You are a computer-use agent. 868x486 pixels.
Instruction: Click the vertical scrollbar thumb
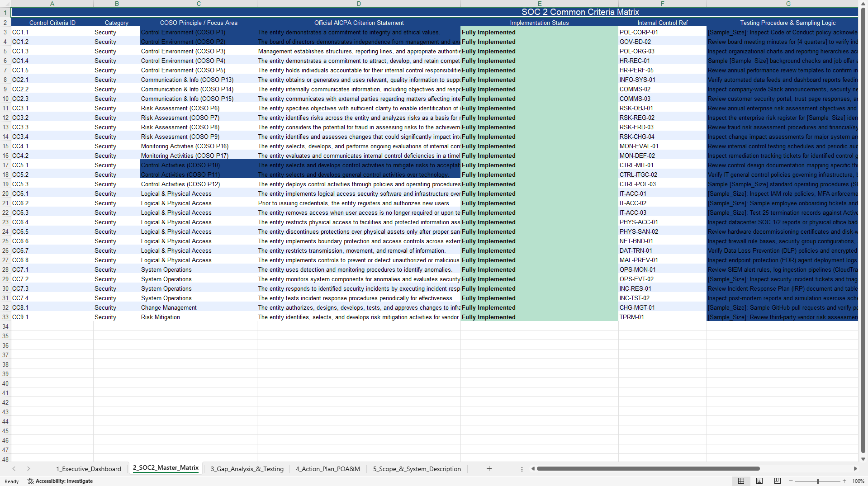click(863, 230)
